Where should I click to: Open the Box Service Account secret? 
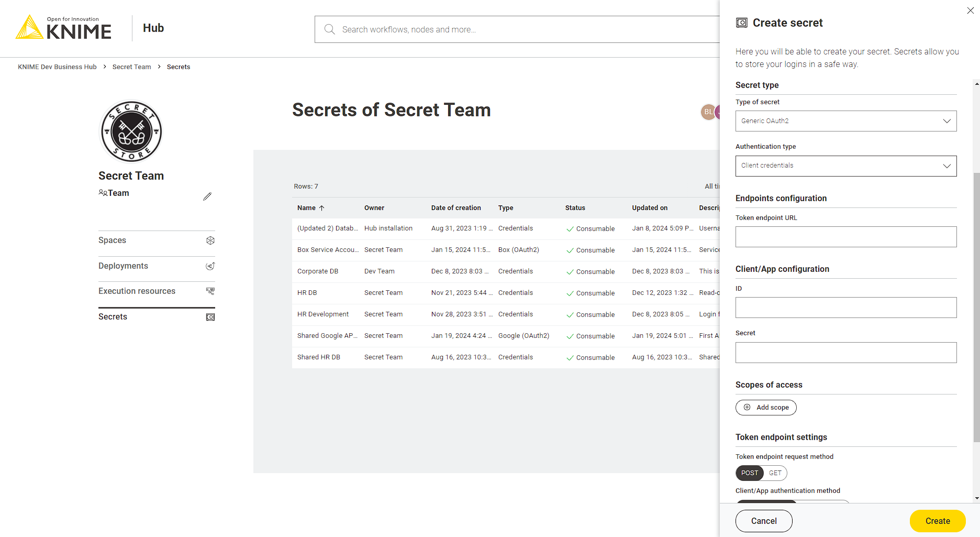point(506,250)
